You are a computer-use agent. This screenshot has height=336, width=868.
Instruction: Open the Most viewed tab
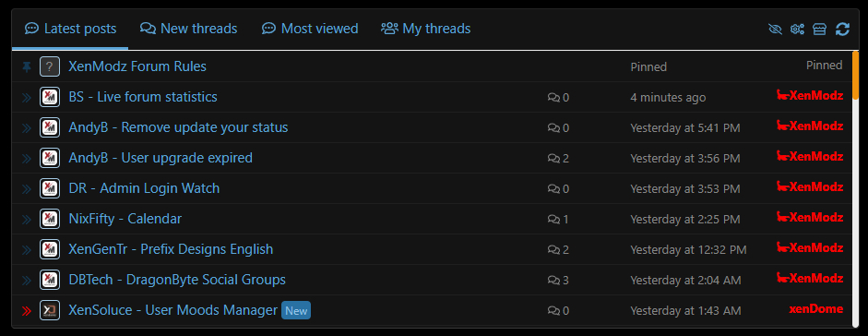[x=310, y=29]
